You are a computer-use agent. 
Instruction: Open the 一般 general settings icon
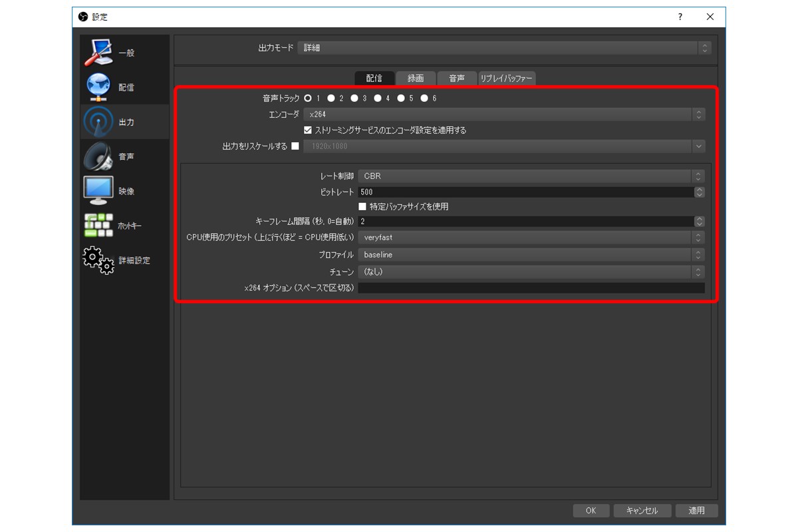coord(99,53)
